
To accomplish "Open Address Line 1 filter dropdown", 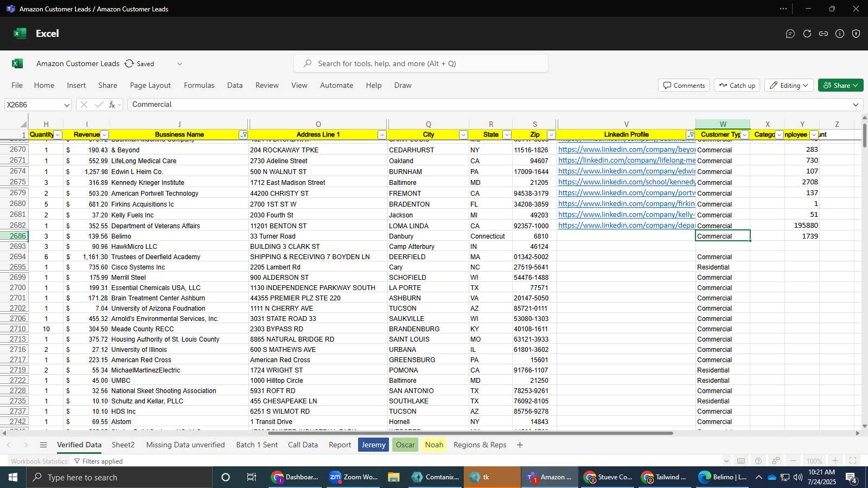I will point(381,134).
